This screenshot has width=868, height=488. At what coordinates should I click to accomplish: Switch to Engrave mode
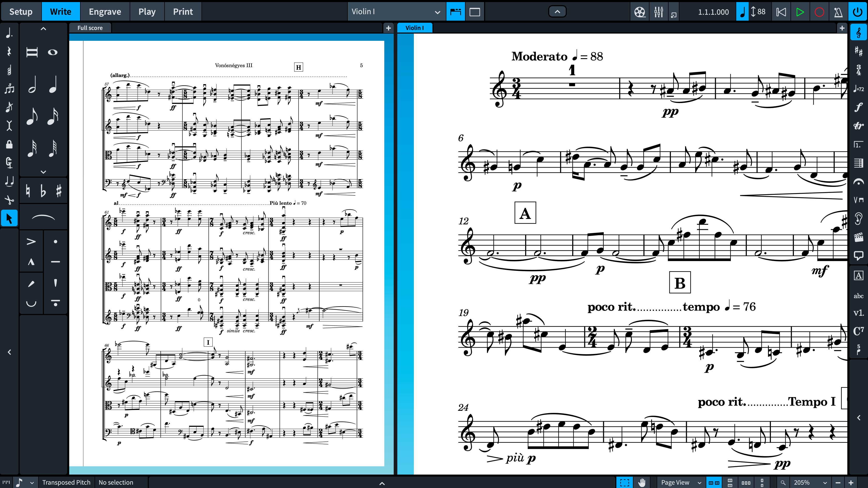point(105,12)
